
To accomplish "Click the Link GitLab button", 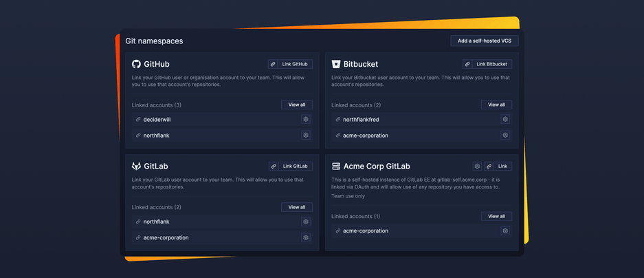I will tap(296, 166).
